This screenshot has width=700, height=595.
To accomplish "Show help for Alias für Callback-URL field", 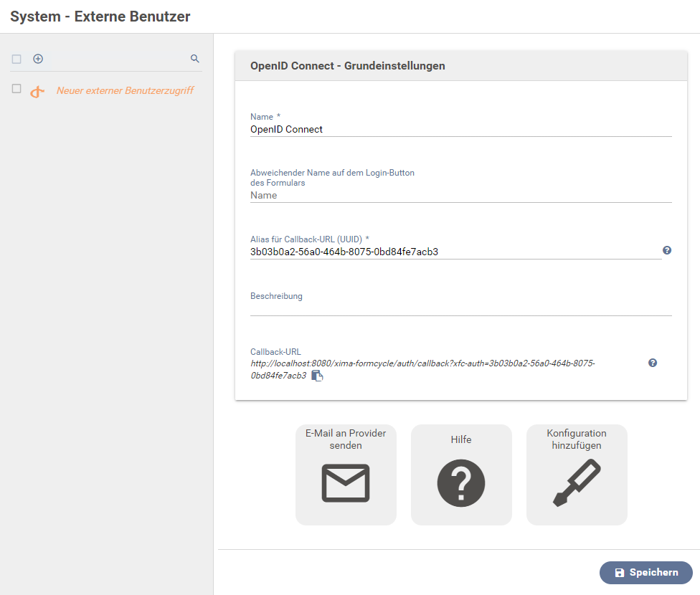I will [667, 250].
